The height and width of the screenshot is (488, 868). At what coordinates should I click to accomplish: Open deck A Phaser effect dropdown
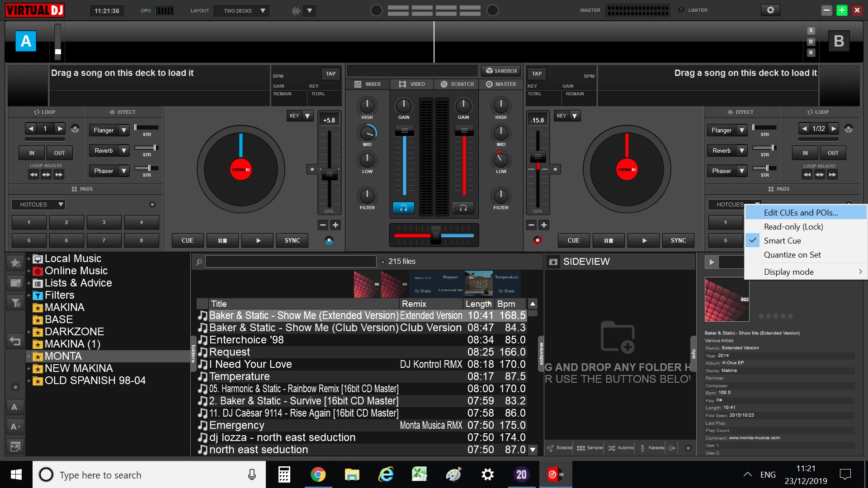point(124,171)
